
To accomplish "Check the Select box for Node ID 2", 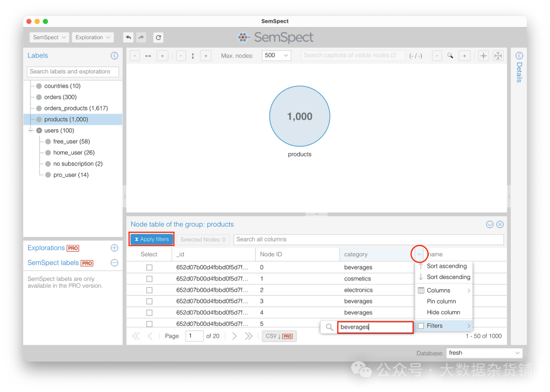I will pyautogui.click(x=149, y=290).
